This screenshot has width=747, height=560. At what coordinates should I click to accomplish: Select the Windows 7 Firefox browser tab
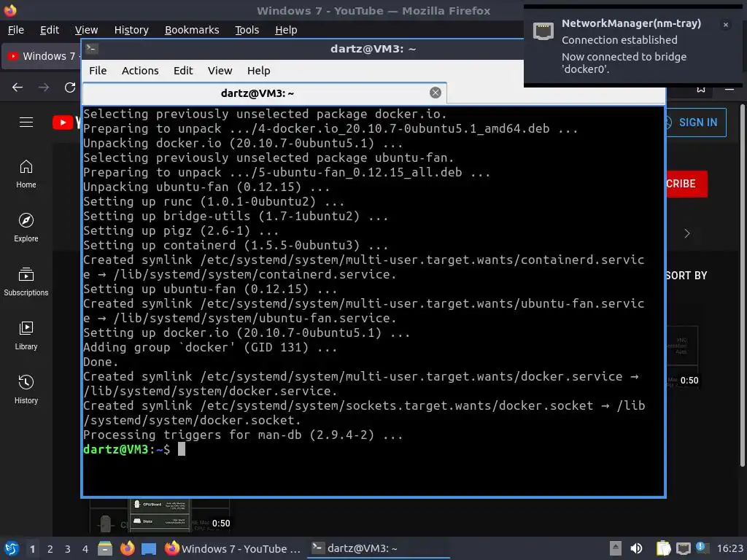(42, 56)
